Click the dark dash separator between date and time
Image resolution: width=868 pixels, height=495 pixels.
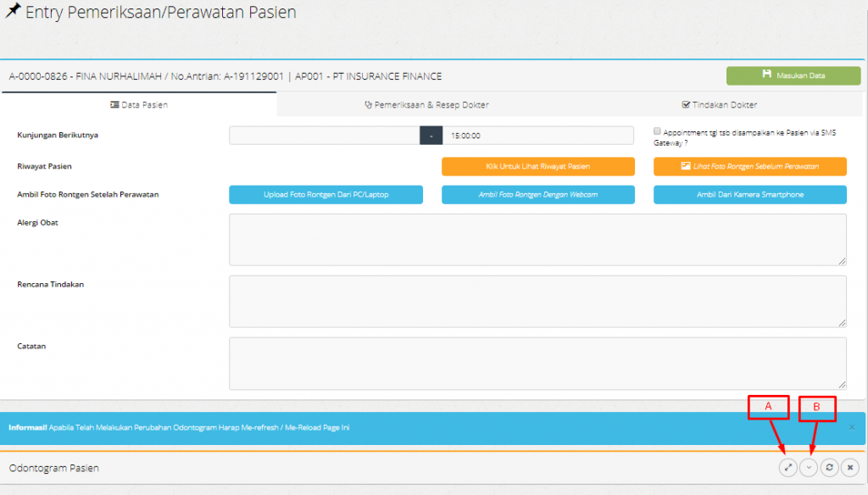click(431, 136)
